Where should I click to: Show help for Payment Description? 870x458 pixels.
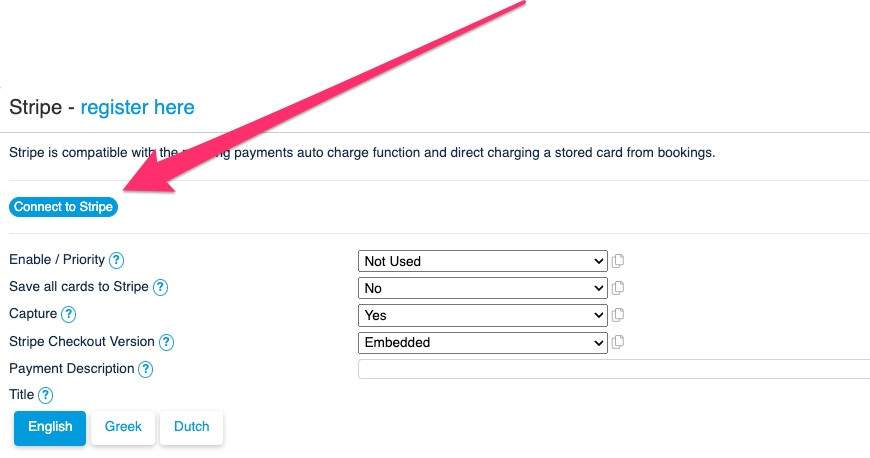145,369
